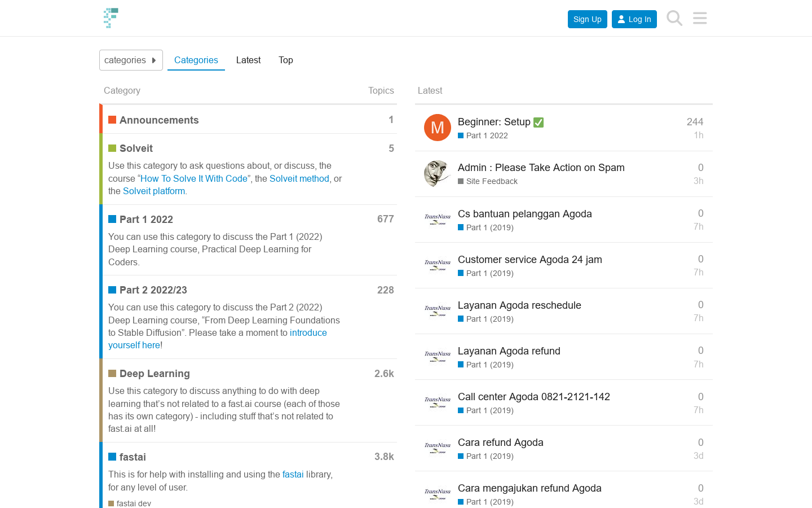
Task: Click TransNusa avatar beside 'Customer service Agoda 24 jam'
Action: (x=438, y=265)
